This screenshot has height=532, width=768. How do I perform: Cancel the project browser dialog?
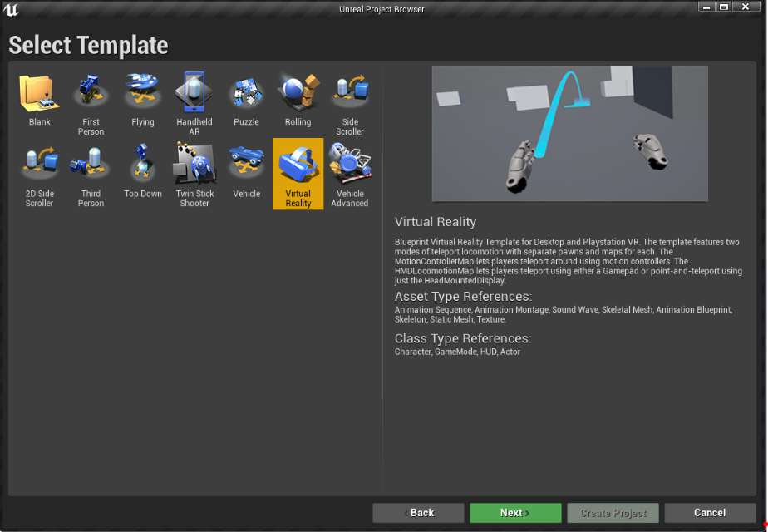(710, 513)
